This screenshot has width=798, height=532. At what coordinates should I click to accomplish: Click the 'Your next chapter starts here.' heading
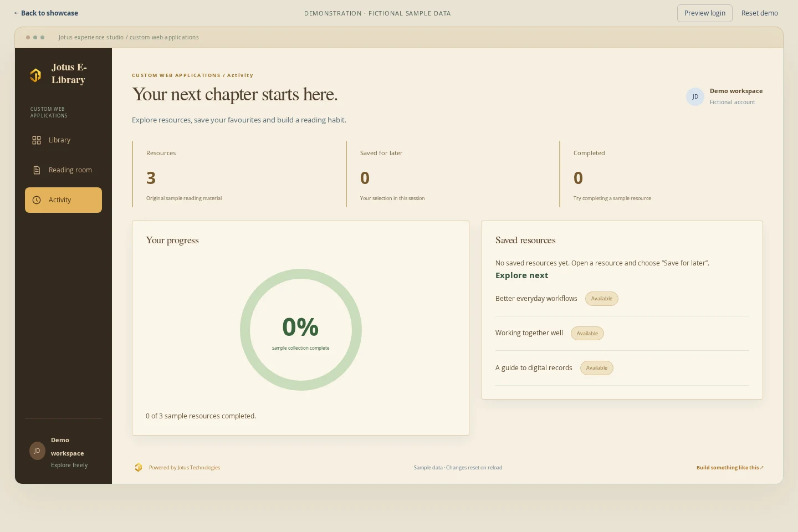pos(235,94)
